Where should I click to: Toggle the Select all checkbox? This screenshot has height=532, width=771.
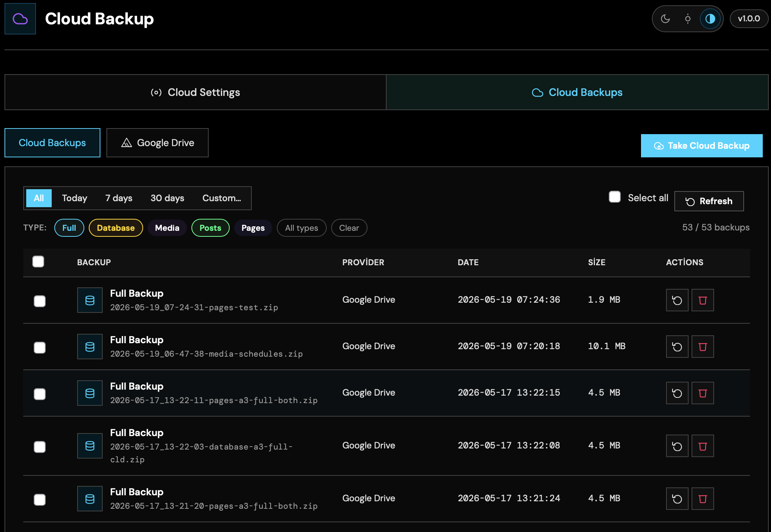pos(615,197)
